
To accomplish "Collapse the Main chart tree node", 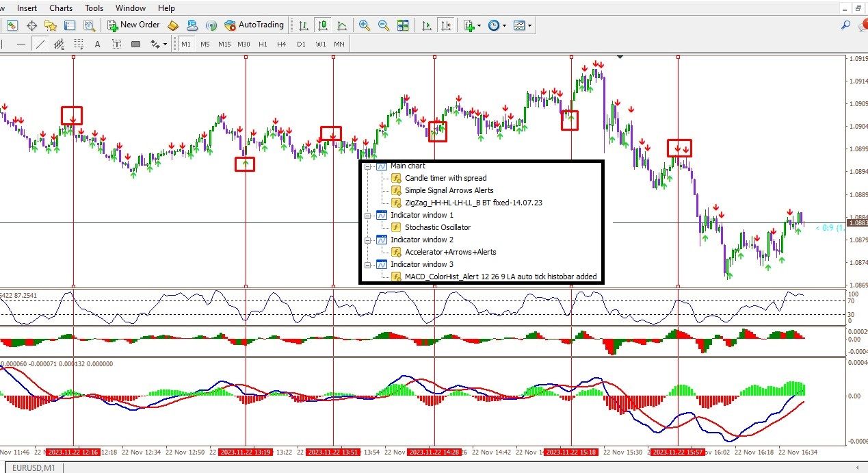I will 367,166.
